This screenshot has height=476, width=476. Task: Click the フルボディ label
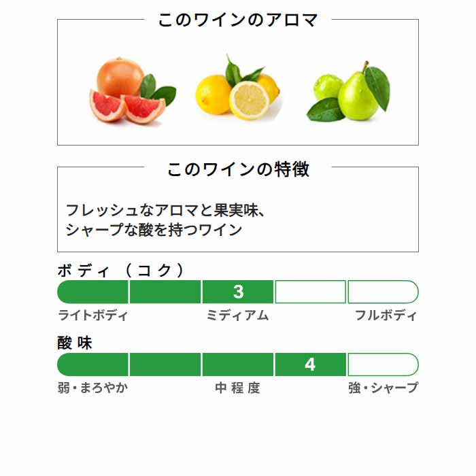click(386, 315)
